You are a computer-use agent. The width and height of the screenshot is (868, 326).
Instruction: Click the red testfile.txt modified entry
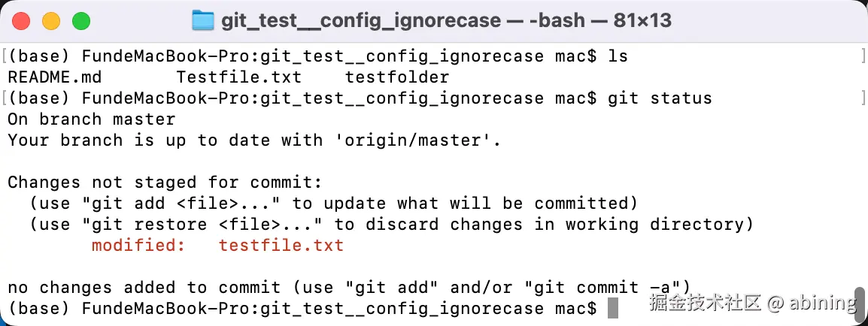click(x=281, y=246)
